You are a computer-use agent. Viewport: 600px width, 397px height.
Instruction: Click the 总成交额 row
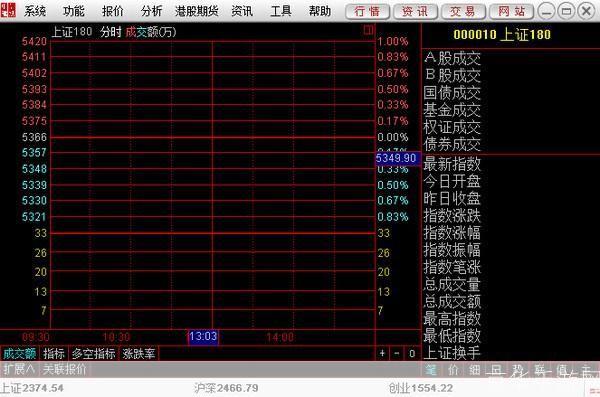point(452,301)
